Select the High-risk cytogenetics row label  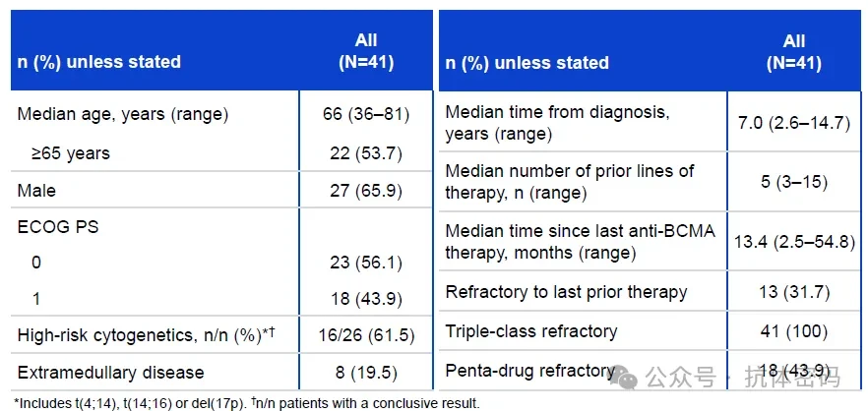click(x=147, y=335)
